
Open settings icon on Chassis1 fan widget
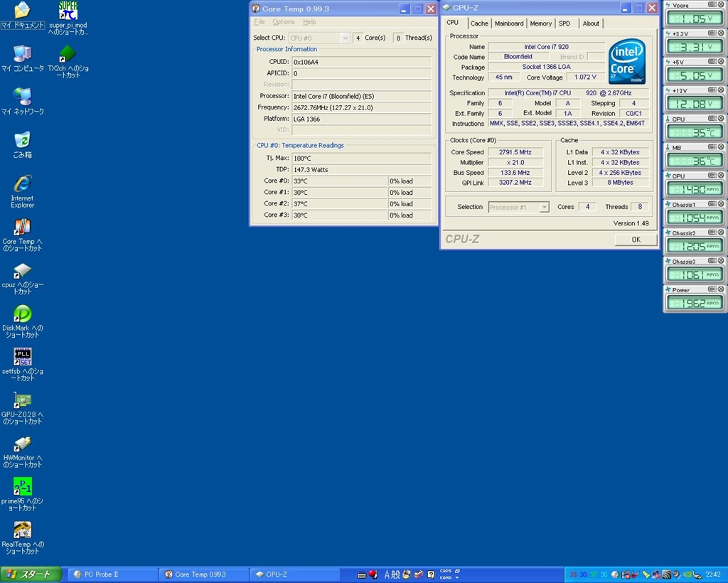tap(710, 204)
